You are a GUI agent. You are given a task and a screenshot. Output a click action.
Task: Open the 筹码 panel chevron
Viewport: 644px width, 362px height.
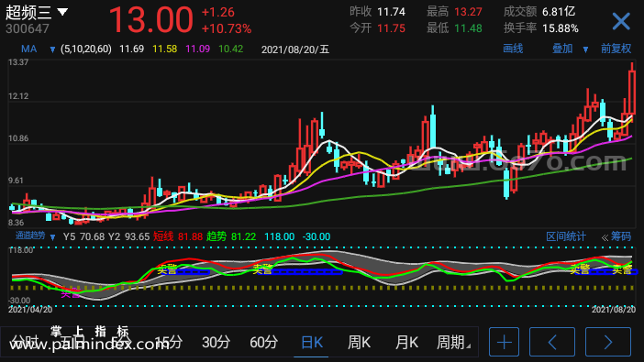(x=605, y=237)
